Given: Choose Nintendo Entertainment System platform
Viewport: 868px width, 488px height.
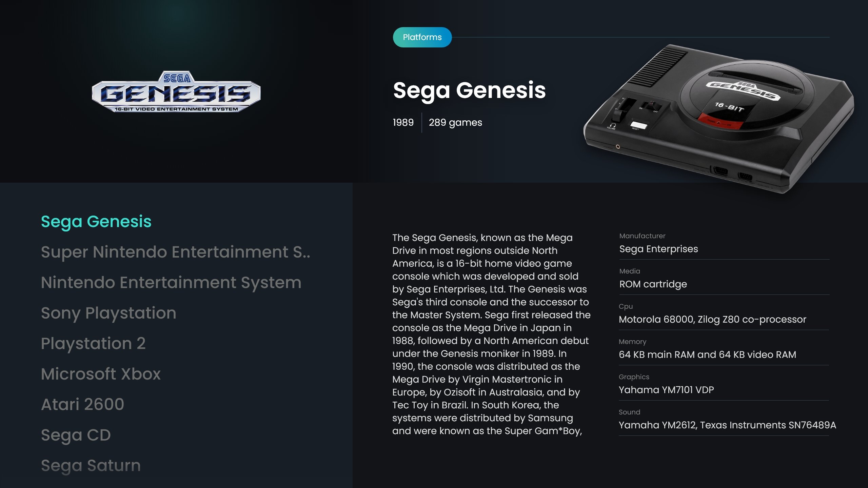Looking at the screenshot, I should pos(171,283).
